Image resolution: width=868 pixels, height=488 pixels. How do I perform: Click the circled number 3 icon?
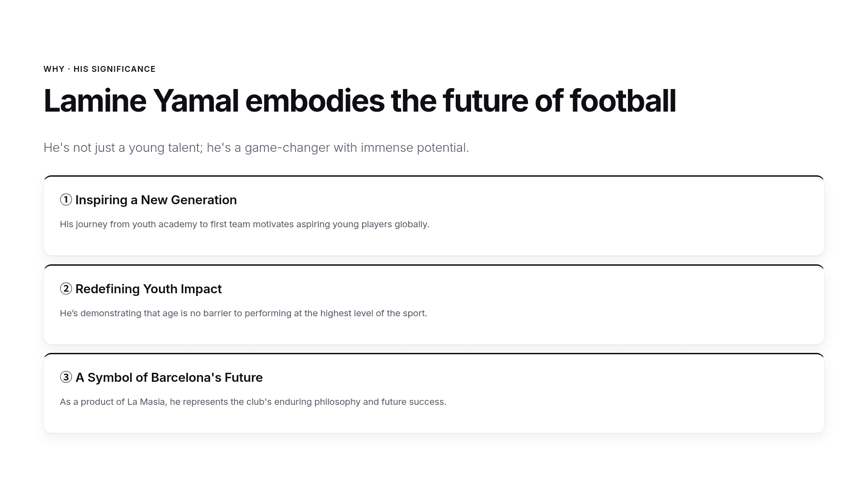click(66, 377)
